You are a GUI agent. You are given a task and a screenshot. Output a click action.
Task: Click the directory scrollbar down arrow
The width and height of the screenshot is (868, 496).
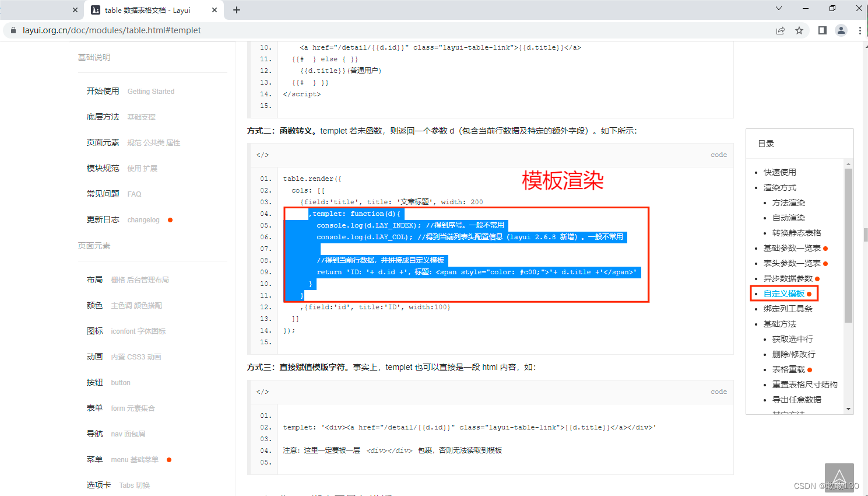click(848, 409)
